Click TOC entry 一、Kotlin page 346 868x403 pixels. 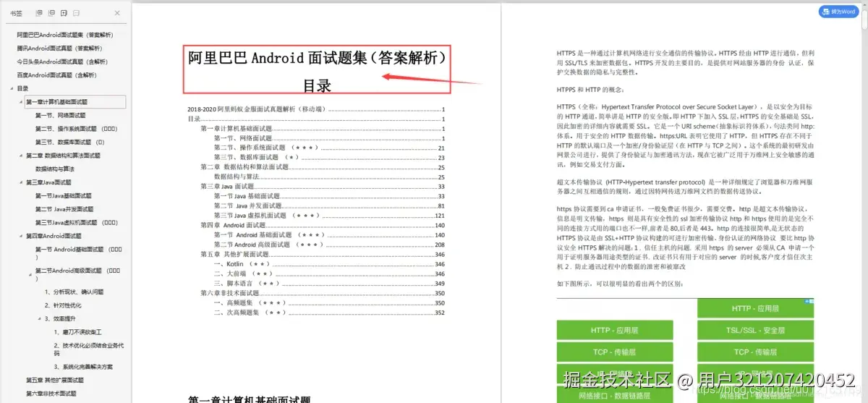(x=329, y=264)
